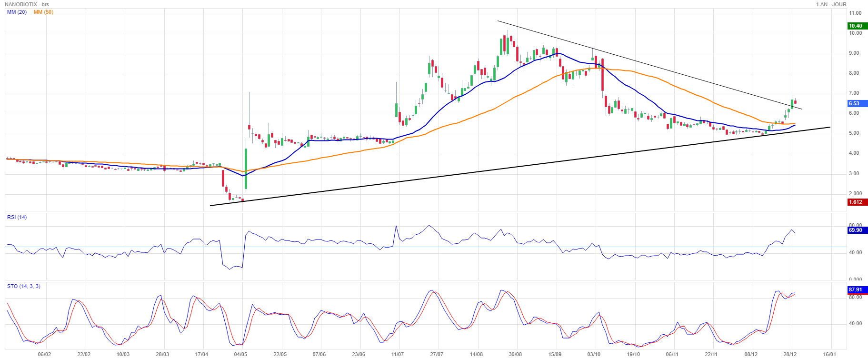The width and height of the screenshot is (868, 359).
Task: Click the 0.000 level on the RSI axis
Action: pos(855,279)
